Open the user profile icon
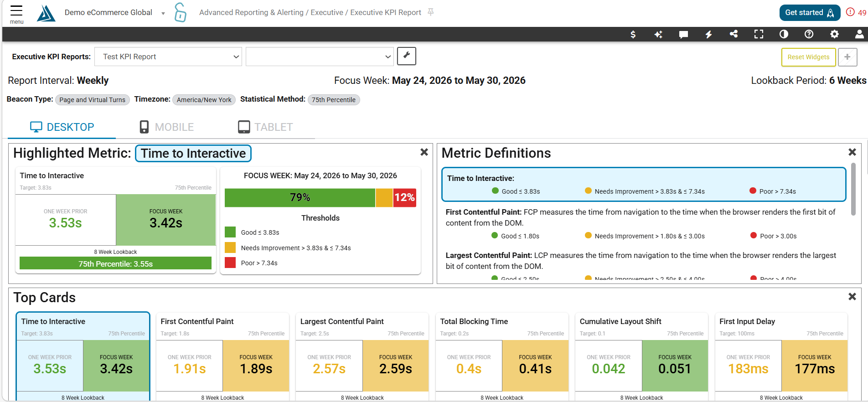 [x=859, y=34]
